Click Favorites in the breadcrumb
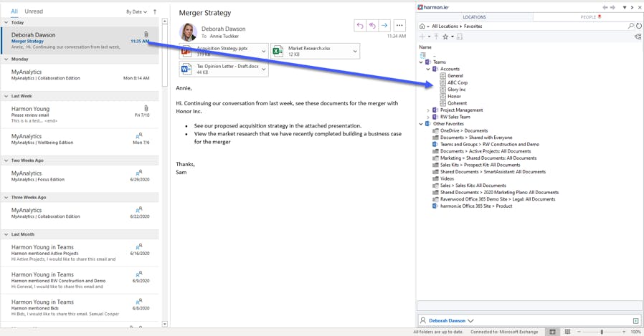Image resolution: width=644 pixels, height=336 pixels. 473,27
